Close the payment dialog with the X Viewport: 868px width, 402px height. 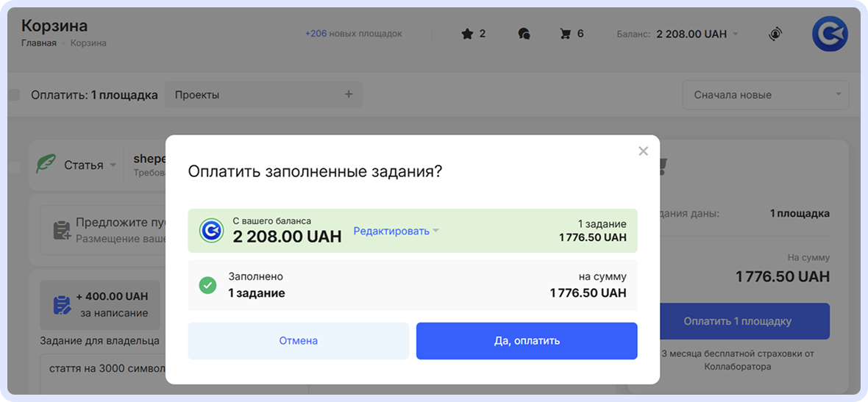[643, 151]
